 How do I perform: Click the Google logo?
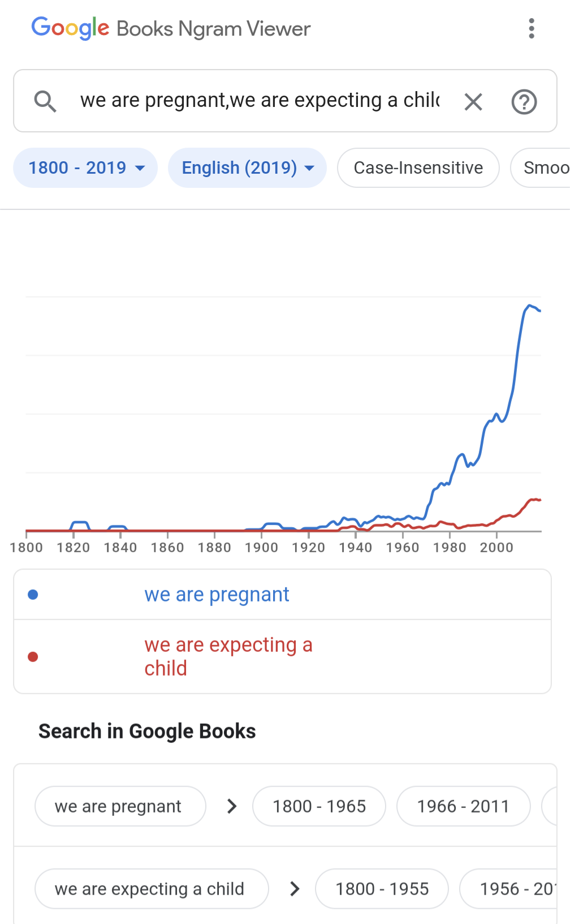point(70,28)
